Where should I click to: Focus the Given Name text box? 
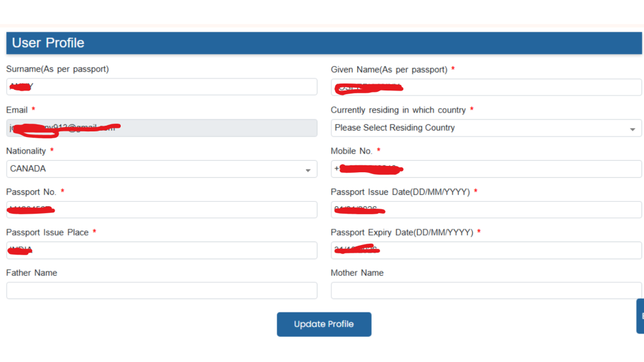point(486,87)
